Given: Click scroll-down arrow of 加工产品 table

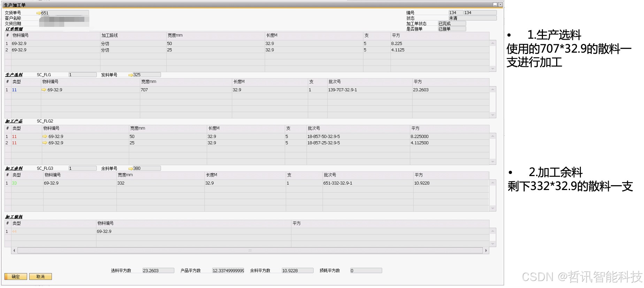Looking at the screenshot, I should [x=493, y=162].
